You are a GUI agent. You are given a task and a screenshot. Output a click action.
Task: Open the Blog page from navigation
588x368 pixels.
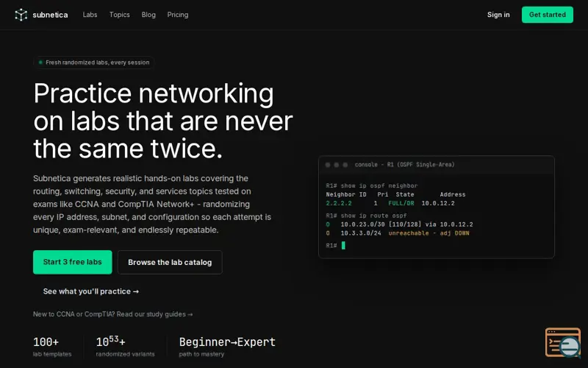[148, 15]
